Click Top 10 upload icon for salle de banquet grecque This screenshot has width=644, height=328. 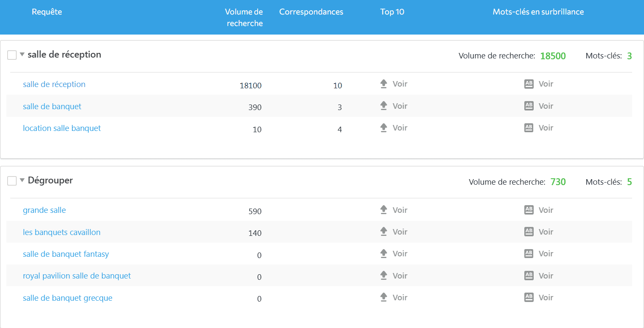click(x=384, y=297)
